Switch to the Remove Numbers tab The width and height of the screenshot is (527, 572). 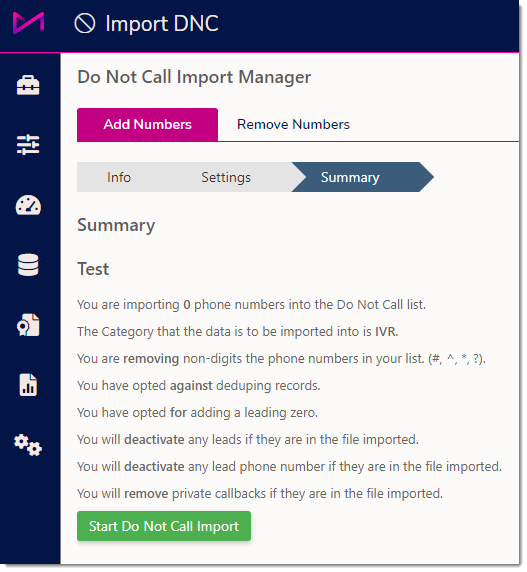(293, 124)
